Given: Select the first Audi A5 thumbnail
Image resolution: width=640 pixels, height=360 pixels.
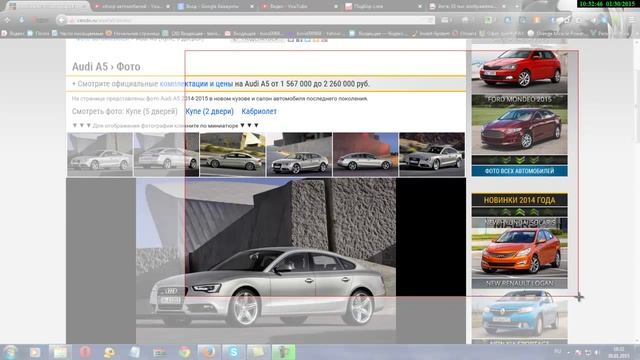Looking at the screenshot, I should pos(100,154).
